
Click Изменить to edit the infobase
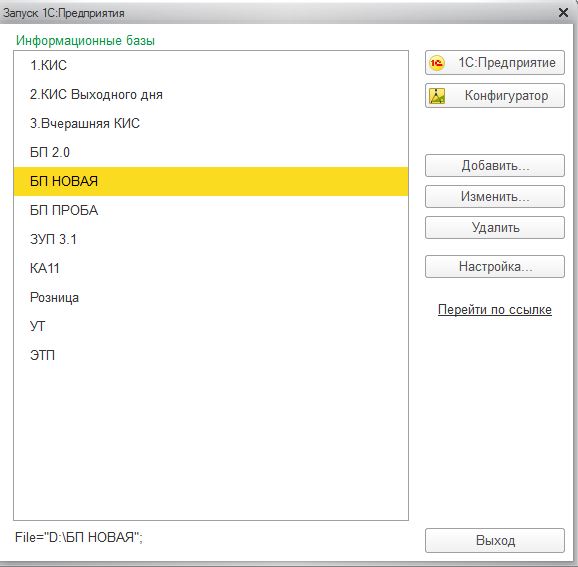pos(495,196)
